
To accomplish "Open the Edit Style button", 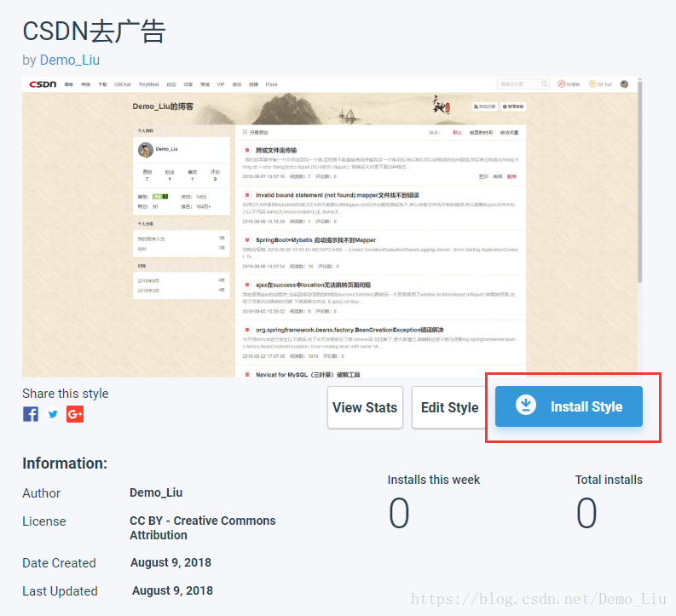I will click(x=449, y=407).
